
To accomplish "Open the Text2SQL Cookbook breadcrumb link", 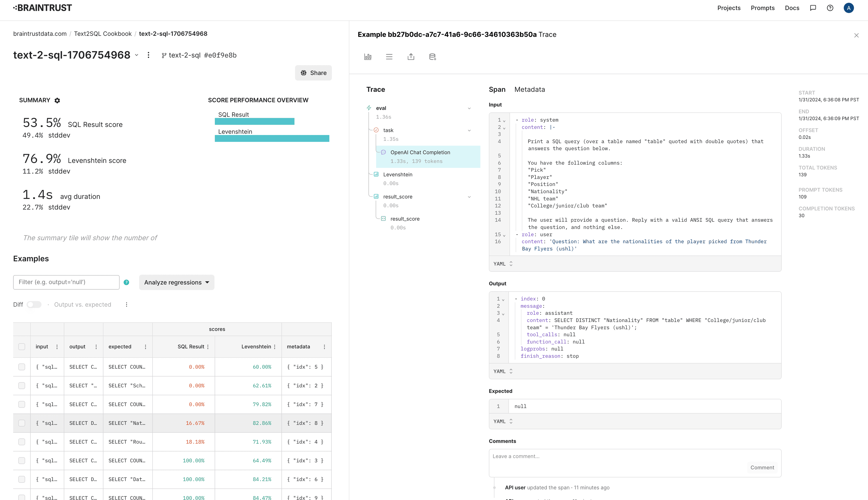I will pos(103,34).
